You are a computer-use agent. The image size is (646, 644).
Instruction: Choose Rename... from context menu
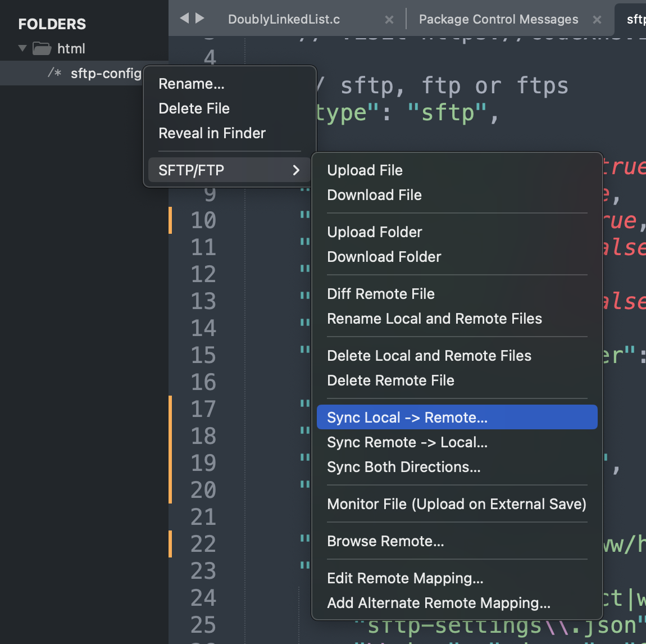[230, 84]
